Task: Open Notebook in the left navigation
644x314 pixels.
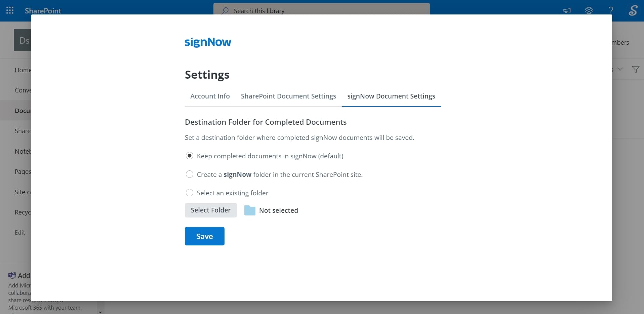Action: coord(23,151)
